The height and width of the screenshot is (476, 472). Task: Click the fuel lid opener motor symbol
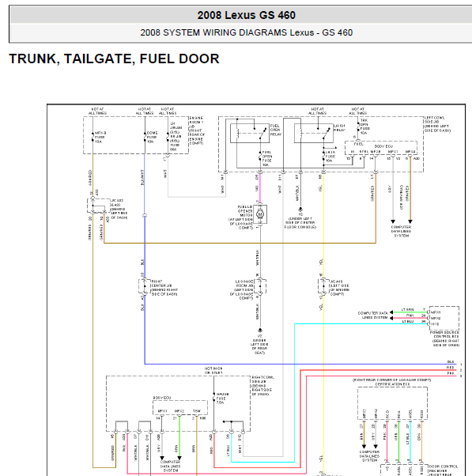point(260,214)
